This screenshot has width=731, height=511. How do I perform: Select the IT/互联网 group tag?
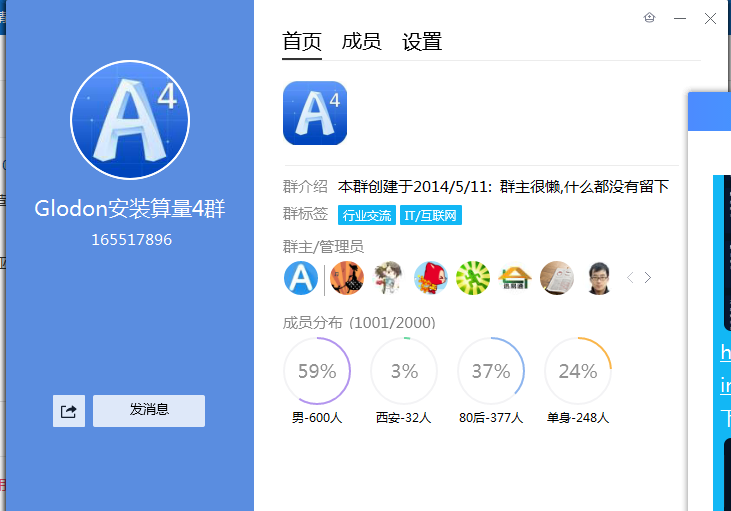(x=431, y=215)
